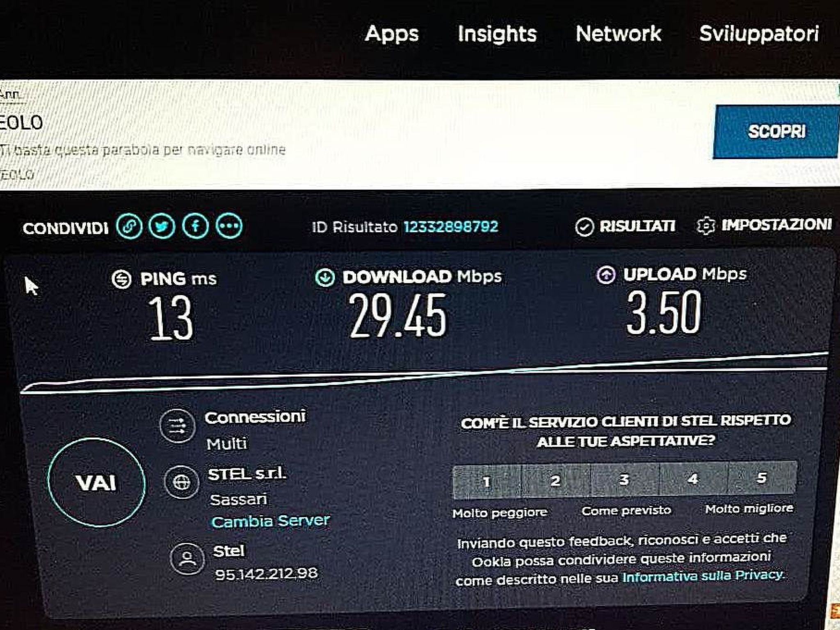Start the speed test with VAI button
Viewport: 840px width, 630px height.
(x=96, y=482)
